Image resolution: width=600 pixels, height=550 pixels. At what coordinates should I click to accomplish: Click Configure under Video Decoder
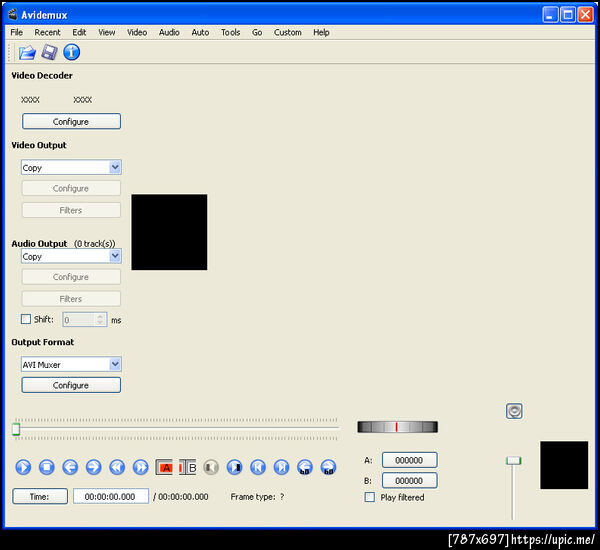(x=71, y=122)
